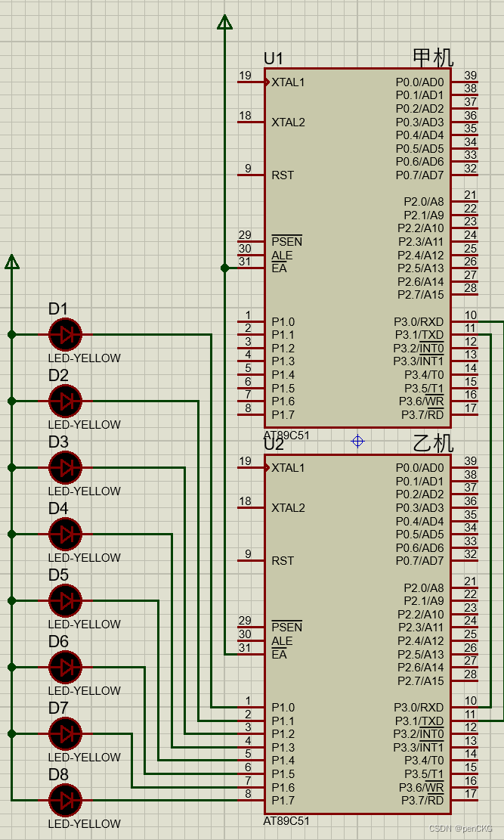Screen dimensions: 504x840
Task: Click the P1.7 pin label on U1
Action: coord(283,414)
